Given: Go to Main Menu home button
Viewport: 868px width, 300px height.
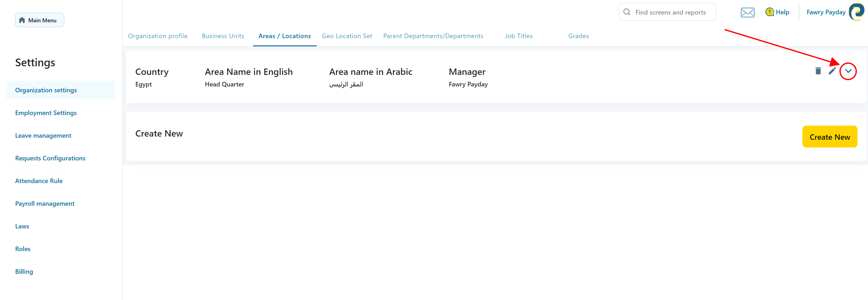Looking at the screenshot, I should (40, 20).
